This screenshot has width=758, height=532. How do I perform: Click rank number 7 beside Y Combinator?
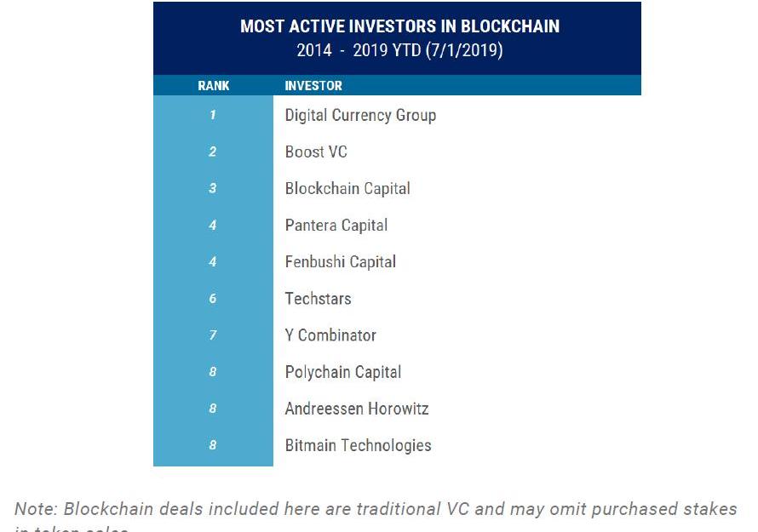(x=213, y=335)
